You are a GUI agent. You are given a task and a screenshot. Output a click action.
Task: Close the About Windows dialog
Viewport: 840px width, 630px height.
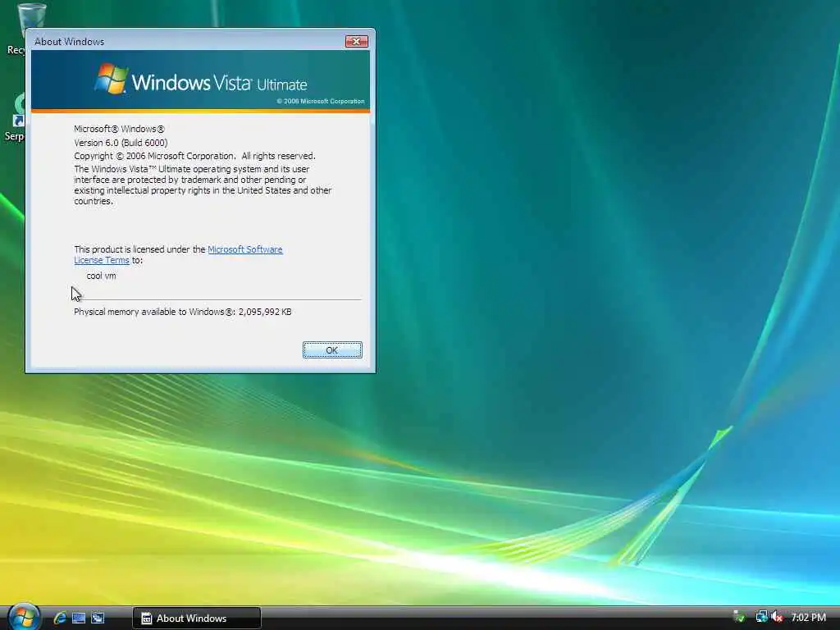[356, 41]
